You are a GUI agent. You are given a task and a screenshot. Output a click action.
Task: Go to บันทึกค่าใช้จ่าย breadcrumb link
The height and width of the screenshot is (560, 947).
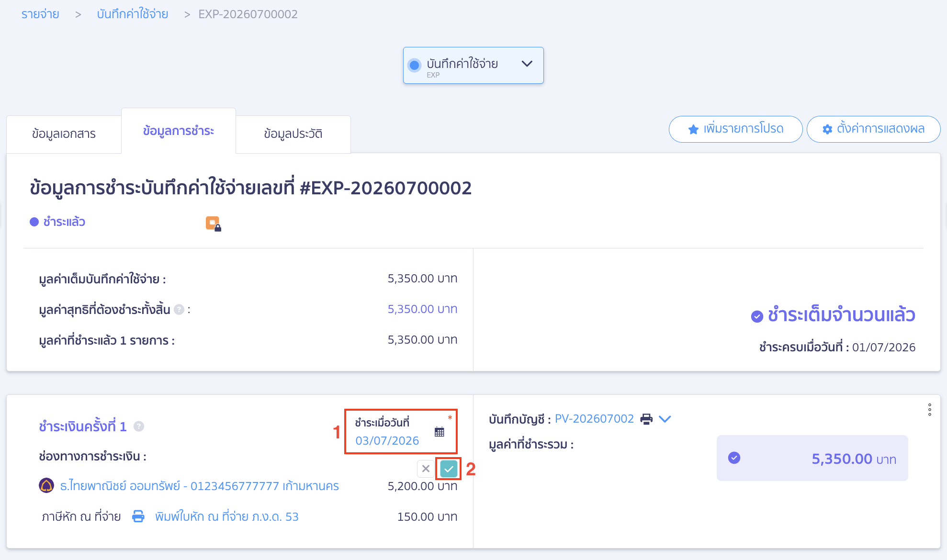[133, 14]
